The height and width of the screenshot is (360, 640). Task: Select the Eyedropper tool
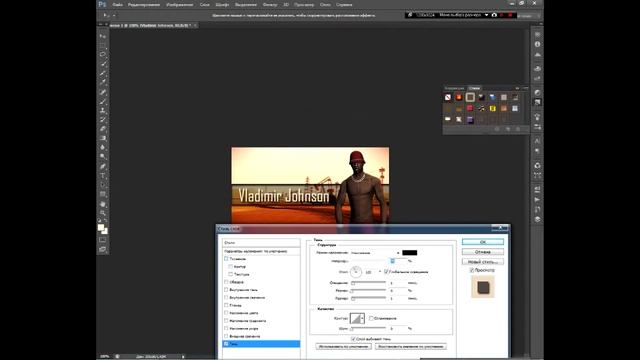coord(102,82)
